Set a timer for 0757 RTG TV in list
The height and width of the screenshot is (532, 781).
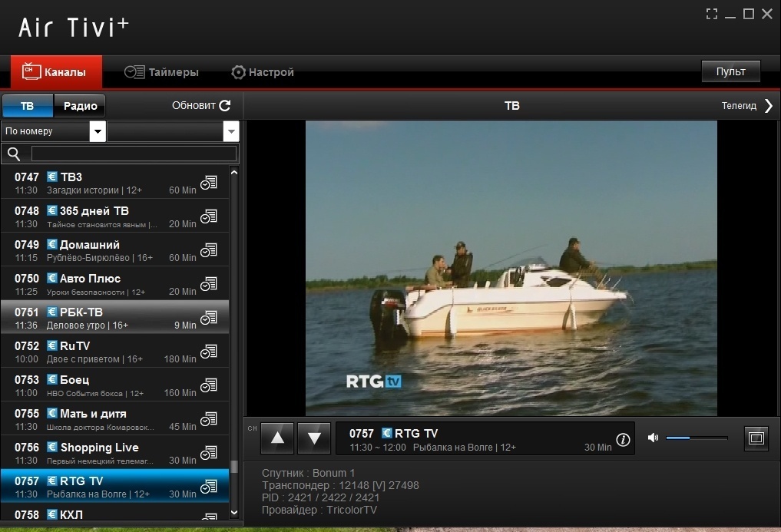[209, 487]
